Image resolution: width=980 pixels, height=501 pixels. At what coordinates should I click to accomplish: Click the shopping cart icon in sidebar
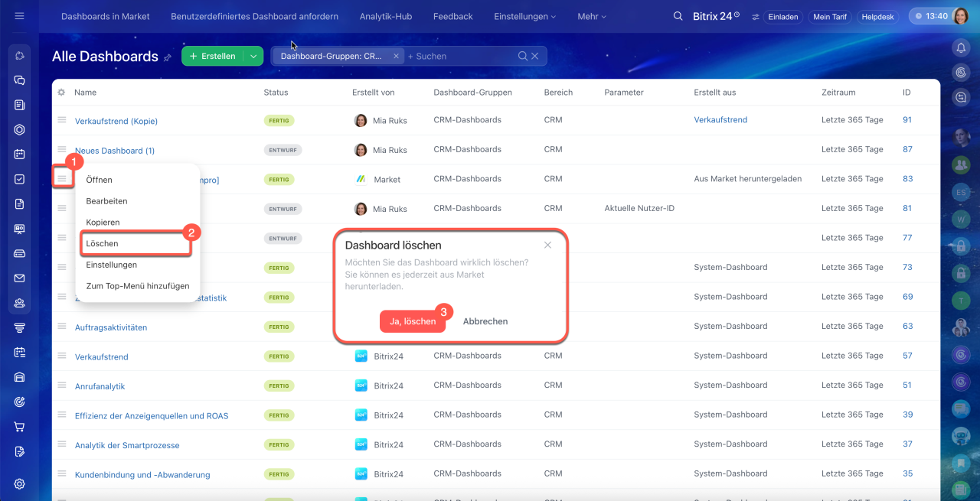coord(20,427)
